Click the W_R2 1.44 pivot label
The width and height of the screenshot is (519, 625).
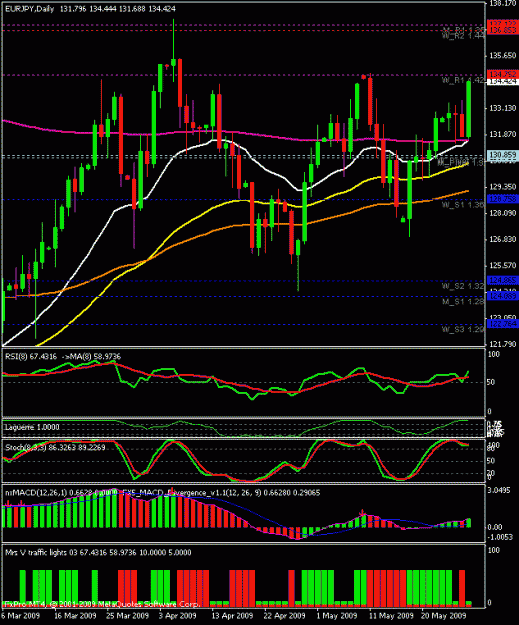tap(463, 36)
